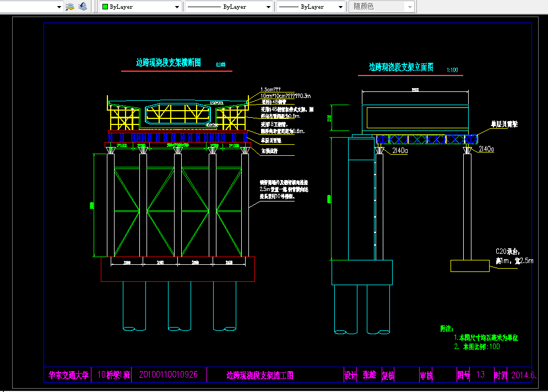Click the make object's layer current icon
This screenshot has width=548, height=392.
click(x=70, y=7)
